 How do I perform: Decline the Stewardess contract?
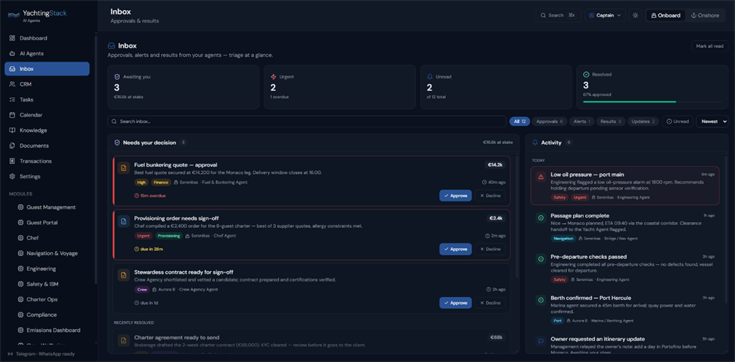(490, 303)
